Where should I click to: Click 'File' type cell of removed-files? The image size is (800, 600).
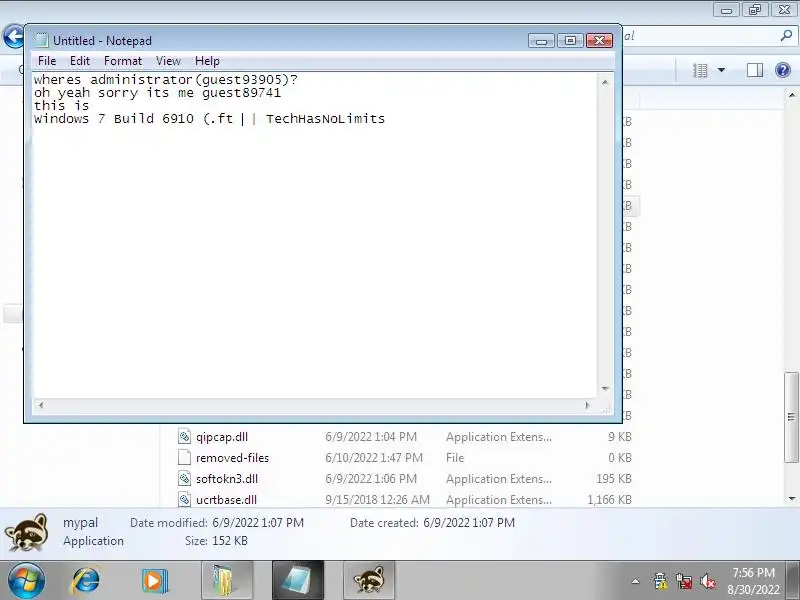[x=455, y=458]
